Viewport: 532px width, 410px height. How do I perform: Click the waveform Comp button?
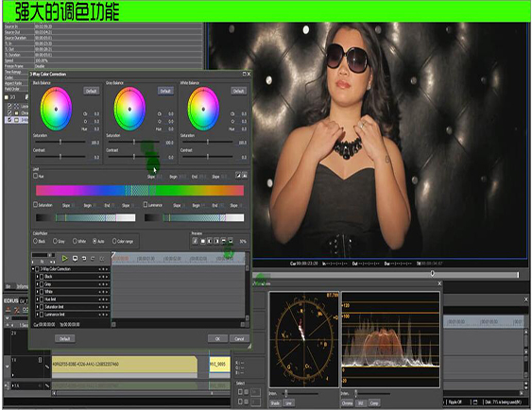(374, 402)
